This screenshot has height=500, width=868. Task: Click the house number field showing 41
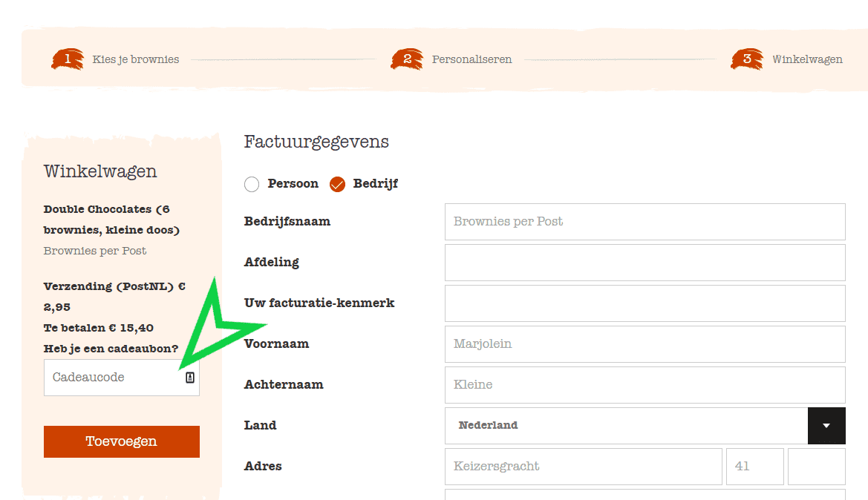(754, 467)
